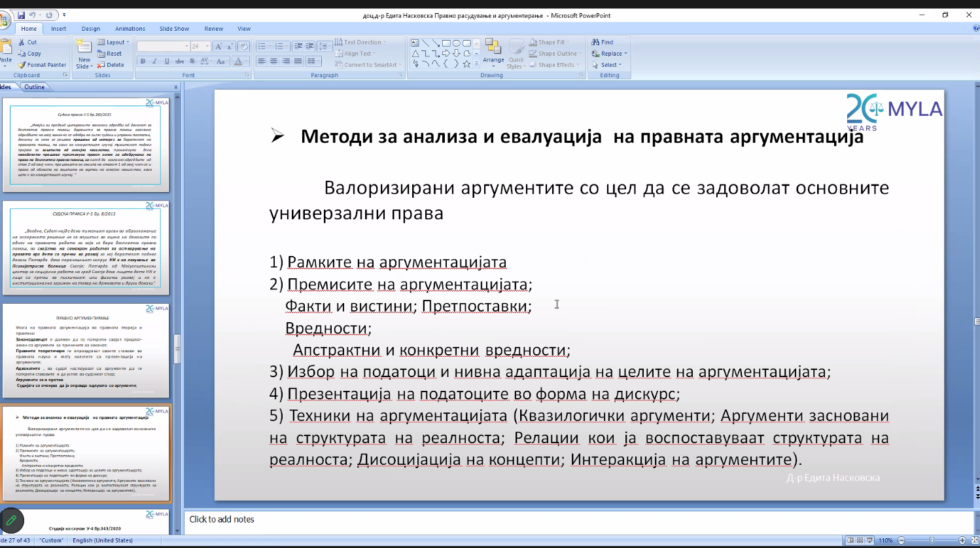The image size is (980, 548).
Task: Switch to the Slide Show tab
Action: (174, 29)
